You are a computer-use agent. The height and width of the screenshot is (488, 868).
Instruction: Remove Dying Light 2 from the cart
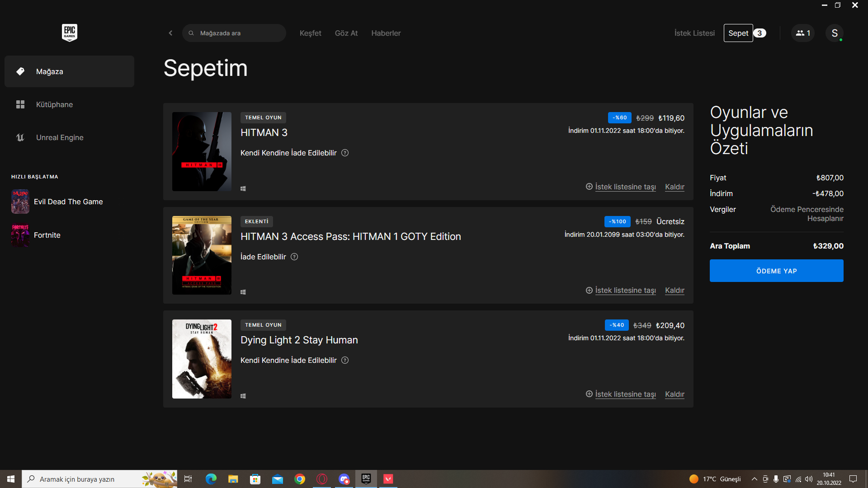(675, 394)
